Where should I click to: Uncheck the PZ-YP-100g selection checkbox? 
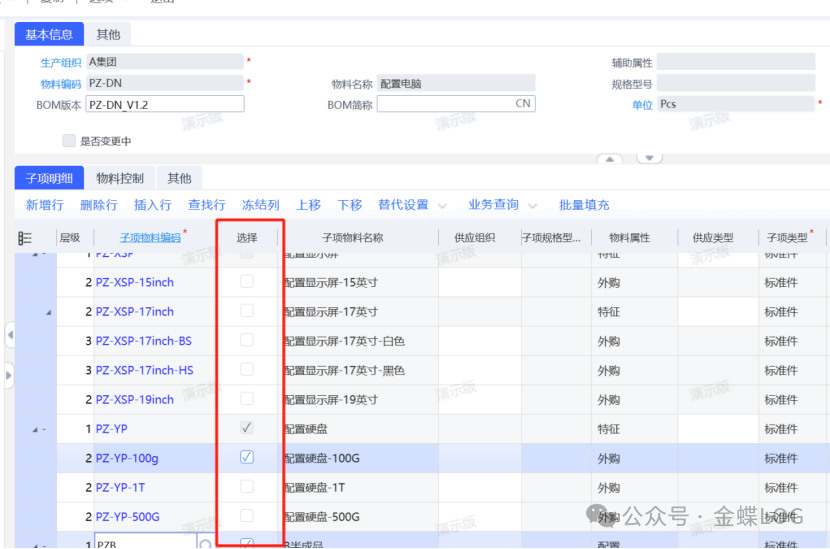[x=247, y=458]
